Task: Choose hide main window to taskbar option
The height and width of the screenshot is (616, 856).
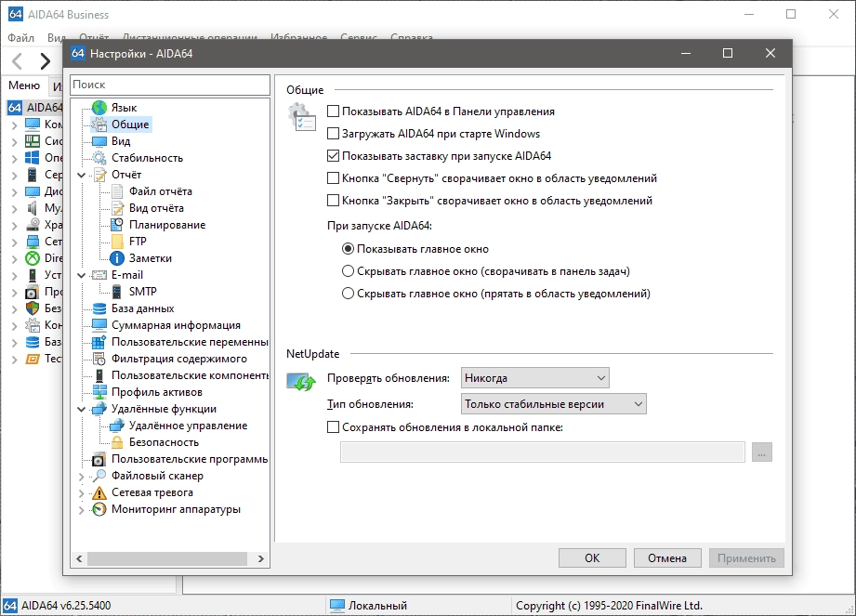Action: (x=348, y=271)
